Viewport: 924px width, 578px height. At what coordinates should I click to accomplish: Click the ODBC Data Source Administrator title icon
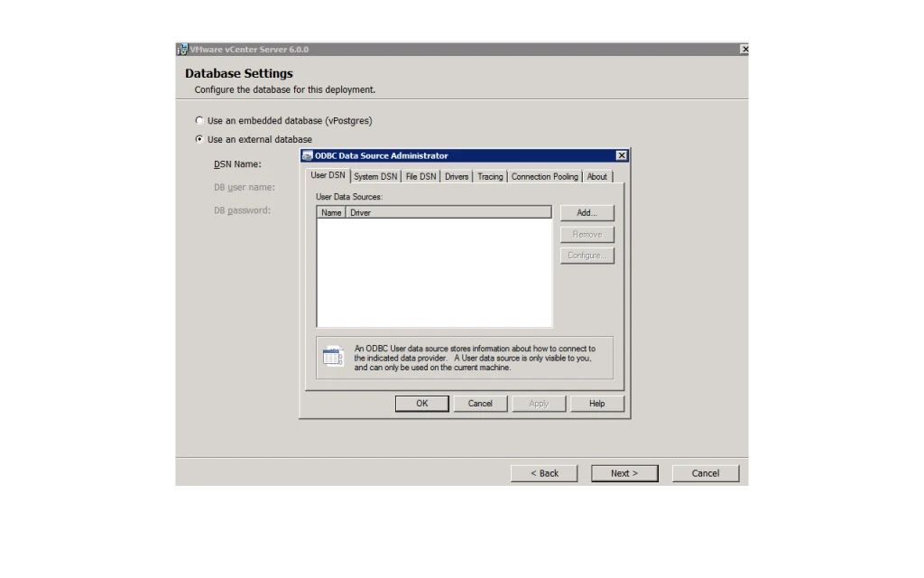pos(307,155)
